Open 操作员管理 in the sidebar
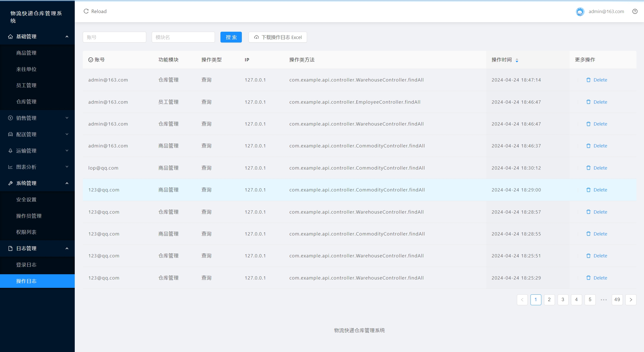The image size is (644, 352). pos(29,216)
